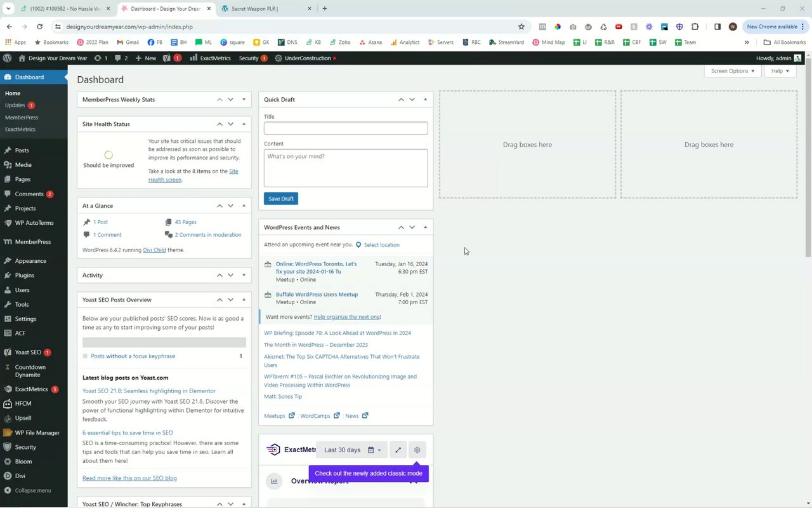This screenshot has height=508, width=812.
Task: Switch to the Secret Weapon PLR tab
Action: pyautogui.click(x=265, y=9)
